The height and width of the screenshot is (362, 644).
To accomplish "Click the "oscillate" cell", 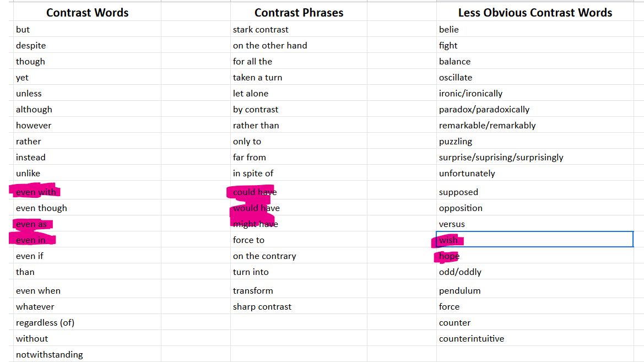I will pos(456,78).
